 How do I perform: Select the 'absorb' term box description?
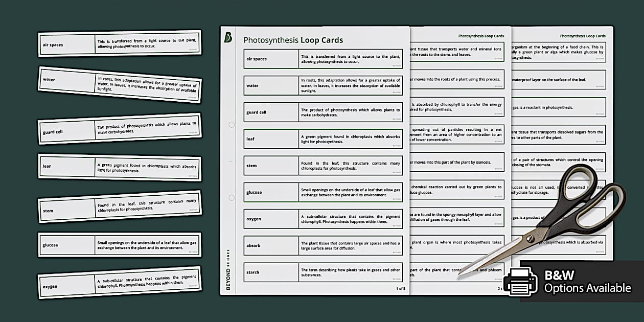[x=350, y=245]
